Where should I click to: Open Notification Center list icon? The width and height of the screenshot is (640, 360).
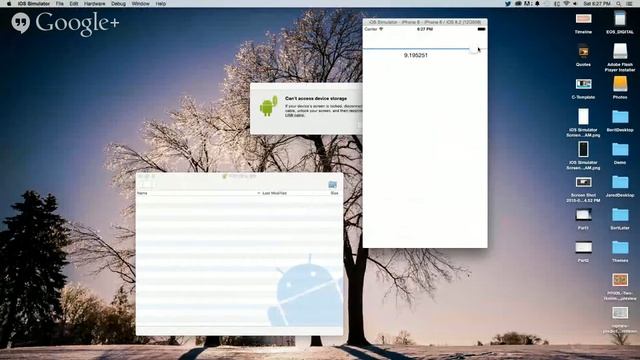629,3
